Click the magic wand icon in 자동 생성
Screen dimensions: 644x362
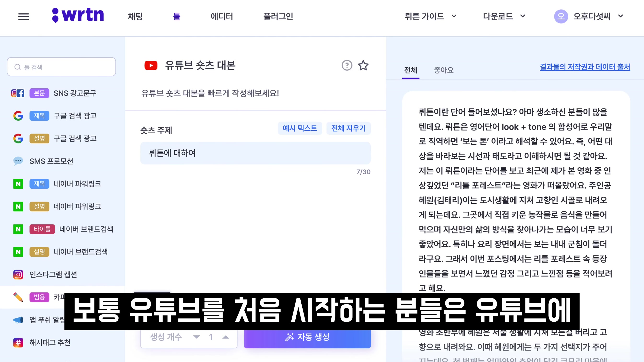tap(289, 337)
